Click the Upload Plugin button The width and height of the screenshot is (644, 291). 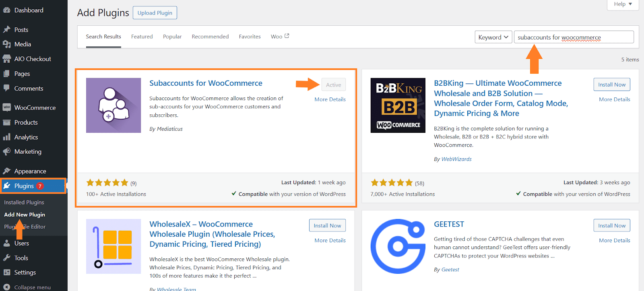pos(155,13)
